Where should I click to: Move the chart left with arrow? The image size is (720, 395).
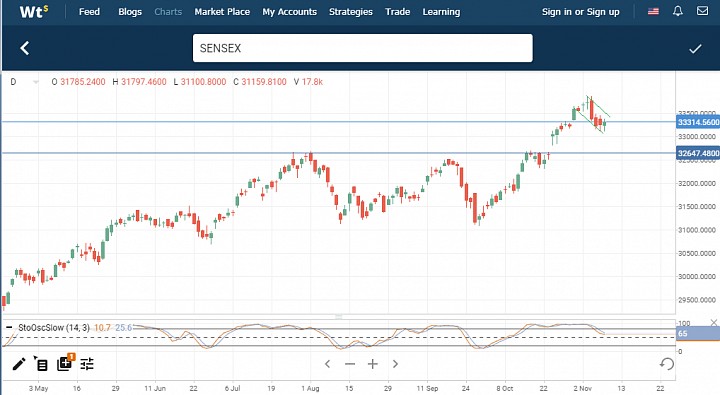tap(327, 364)
